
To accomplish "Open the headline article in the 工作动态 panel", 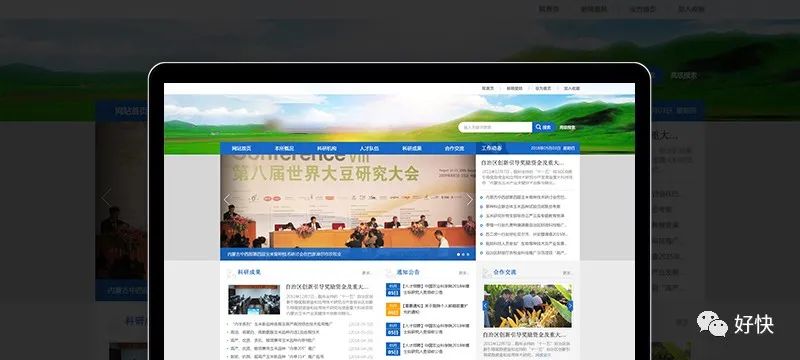I will pyautogui.click(x=523, y=163).
